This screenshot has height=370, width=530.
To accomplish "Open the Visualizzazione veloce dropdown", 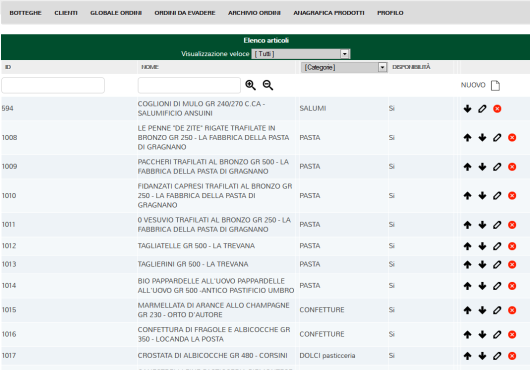I will [301, 54].
